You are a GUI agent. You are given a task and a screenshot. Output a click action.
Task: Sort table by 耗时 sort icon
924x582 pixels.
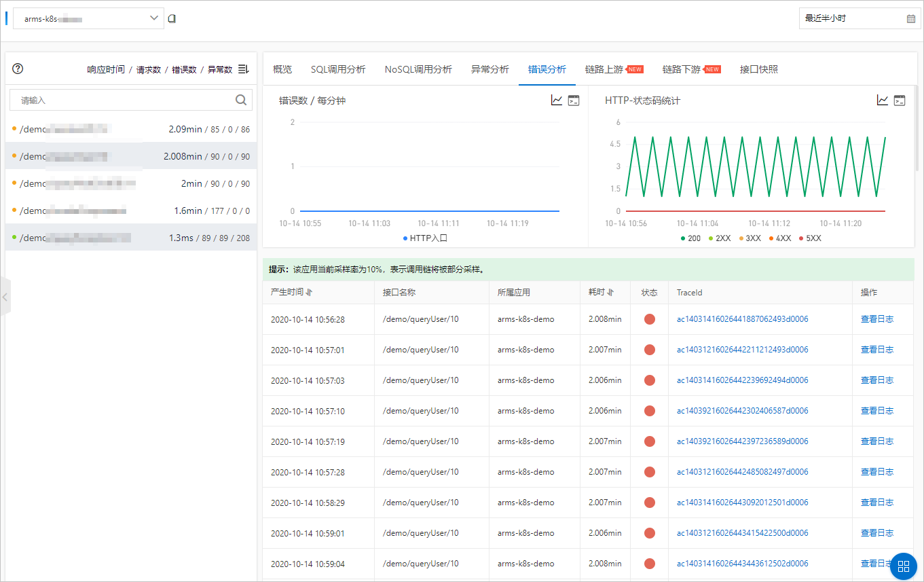pyautogui.click(x=610, y=293)
